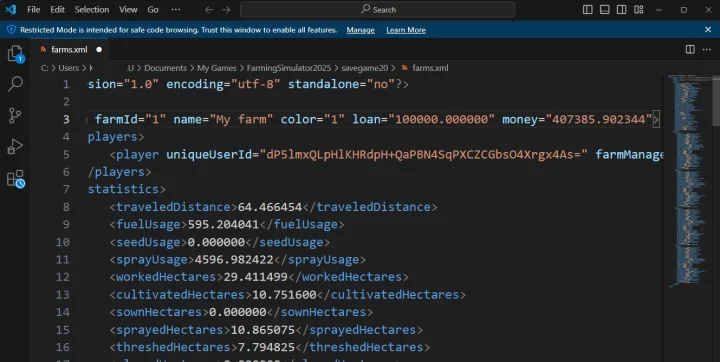This screenshot has height=362, width=720.
Task: Close the Restricted Mode banner
Action: point(708,29)
